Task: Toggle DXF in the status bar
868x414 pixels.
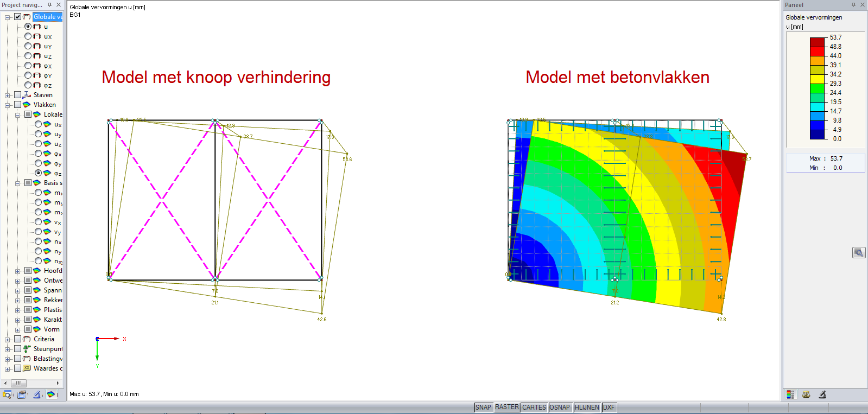Action: (609, 407)
